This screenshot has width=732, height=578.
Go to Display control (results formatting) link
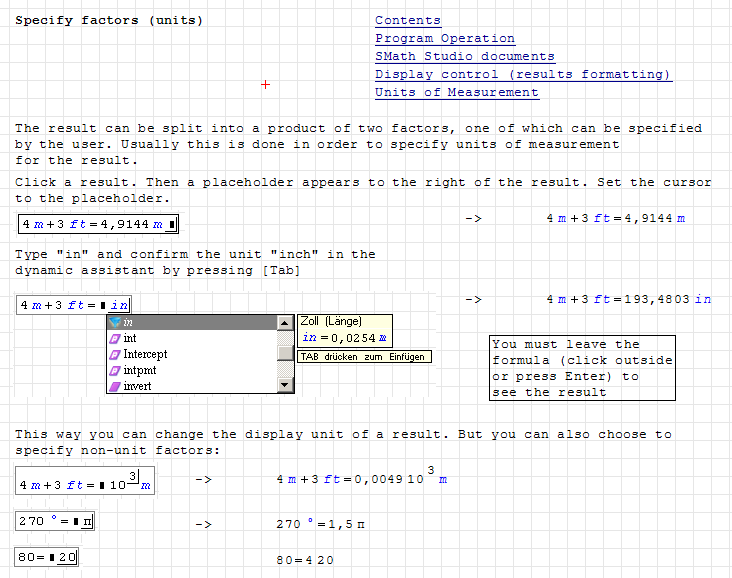pyautogui.click(x=523, y=74)
